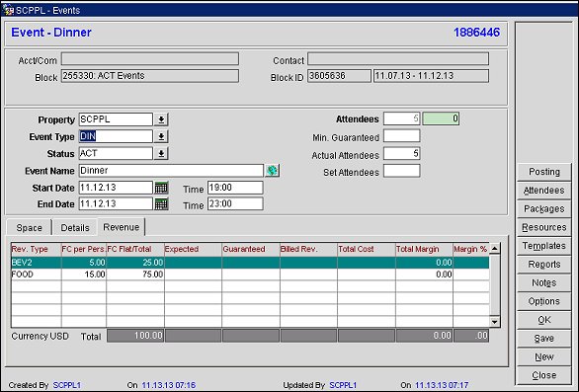Click the Guaranteed column header
Screen dimensions: 579x392
(x=251, y=249)
